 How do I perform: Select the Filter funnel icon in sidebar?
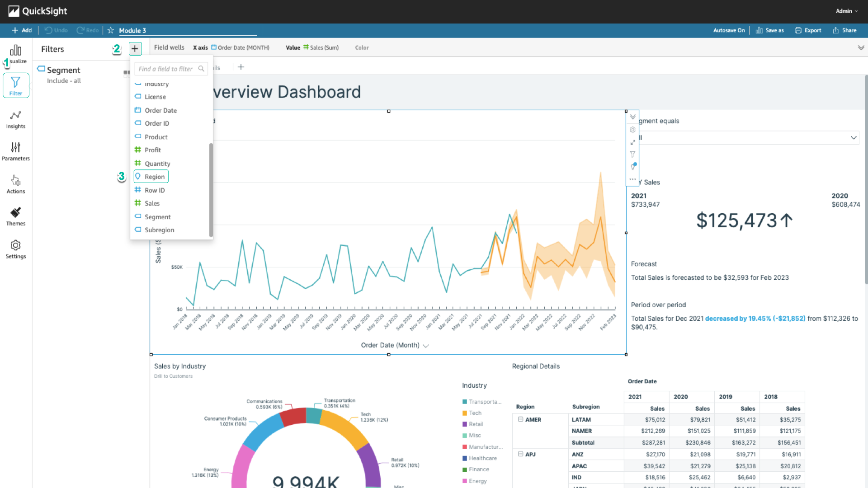(16, 85)
